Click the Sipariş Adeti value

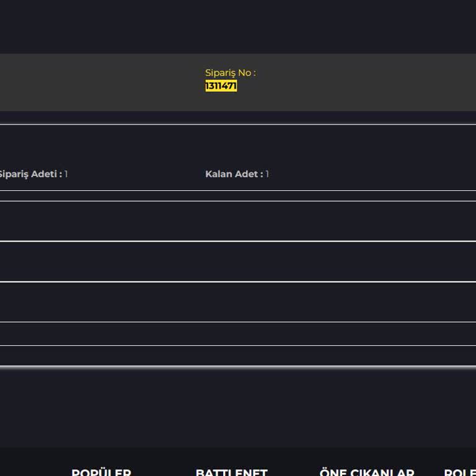66,174
